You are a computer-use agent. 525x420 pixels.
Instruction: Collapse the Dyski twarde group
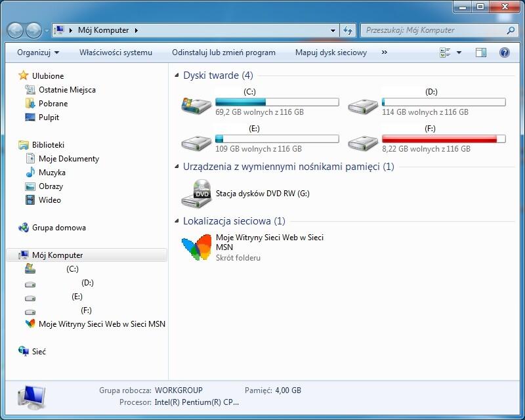[x=177, y=75]
